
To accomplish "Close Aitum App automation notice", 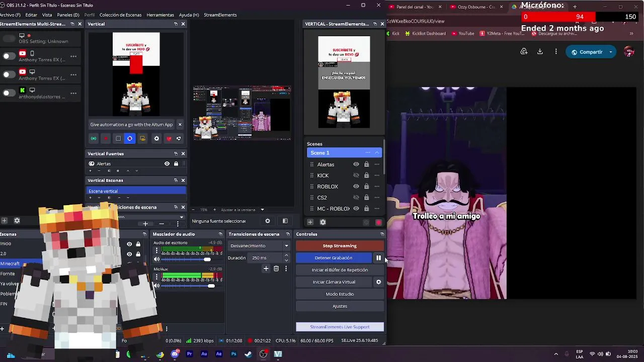I will (180, 125).
